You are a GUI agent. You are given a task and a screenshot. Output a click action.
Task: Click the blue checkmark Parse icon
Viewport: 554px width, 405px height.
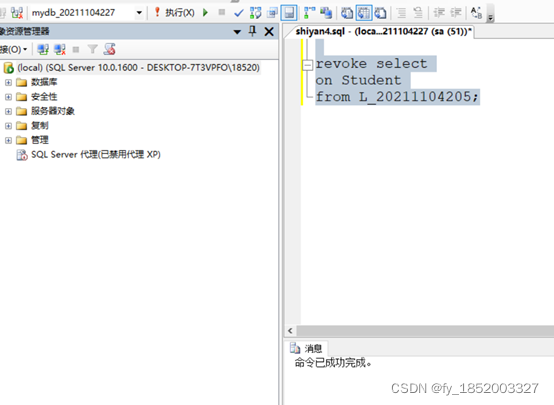tap(239, 13)
